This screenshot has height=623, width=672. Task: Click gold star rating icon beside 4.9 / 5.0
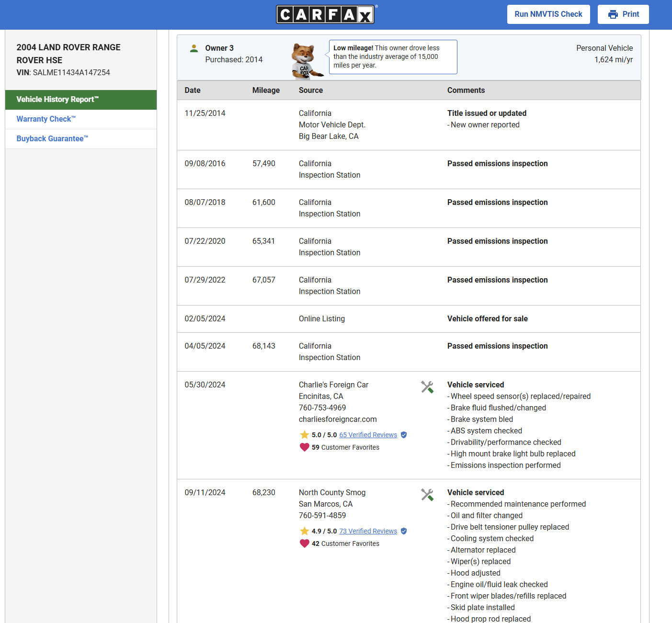(x=304, y=531)
